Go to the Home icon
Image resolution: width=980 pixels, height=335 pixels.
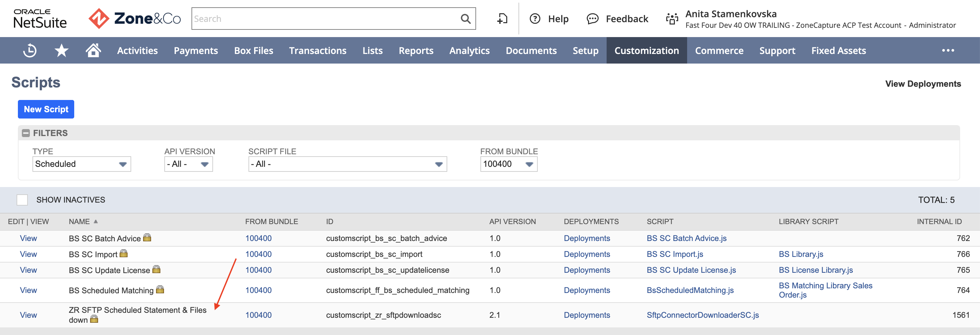click(93, 50)
